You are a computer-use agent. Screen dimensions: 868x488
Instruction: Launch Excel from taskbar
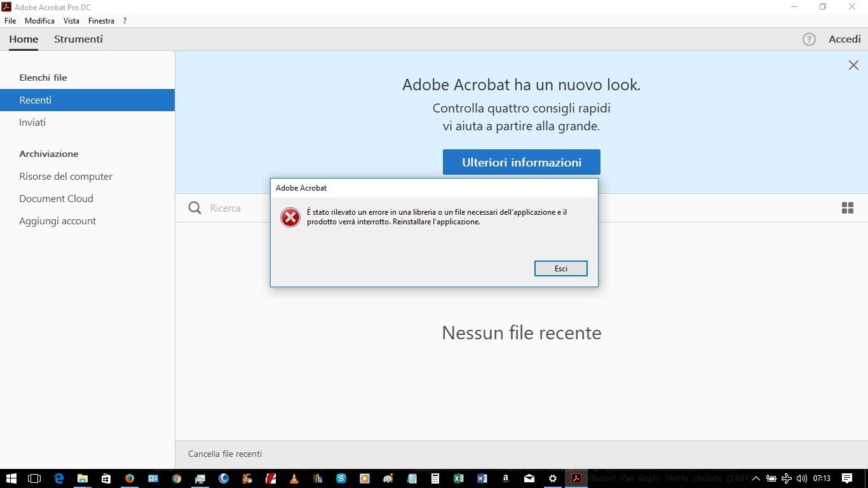458,478
